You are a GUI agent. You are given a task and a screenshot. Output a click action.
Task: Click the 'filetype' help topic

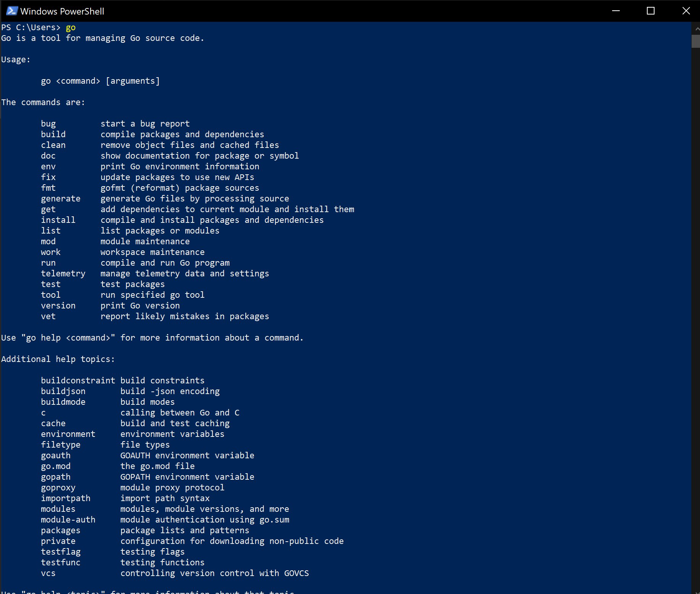[x=61, y=445]
